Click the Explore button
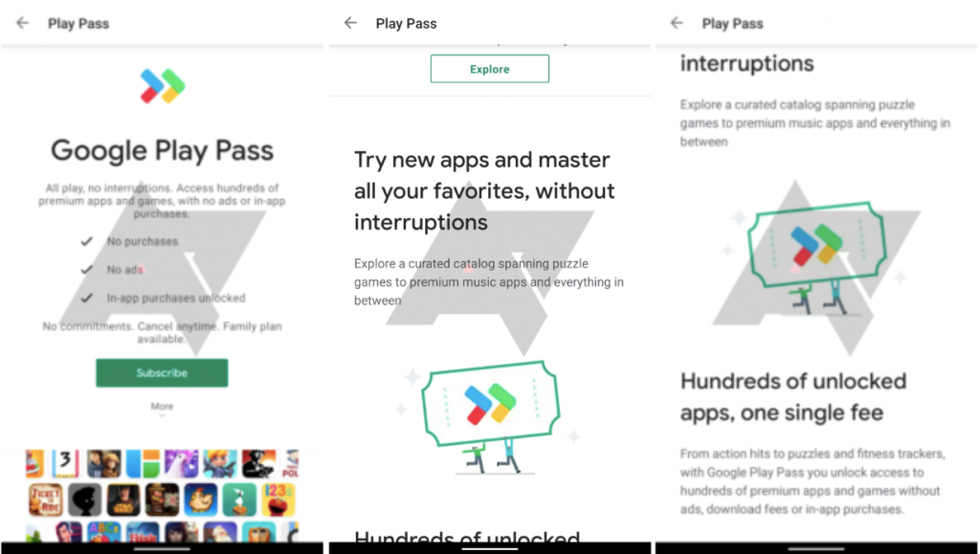 click(489, 69)
